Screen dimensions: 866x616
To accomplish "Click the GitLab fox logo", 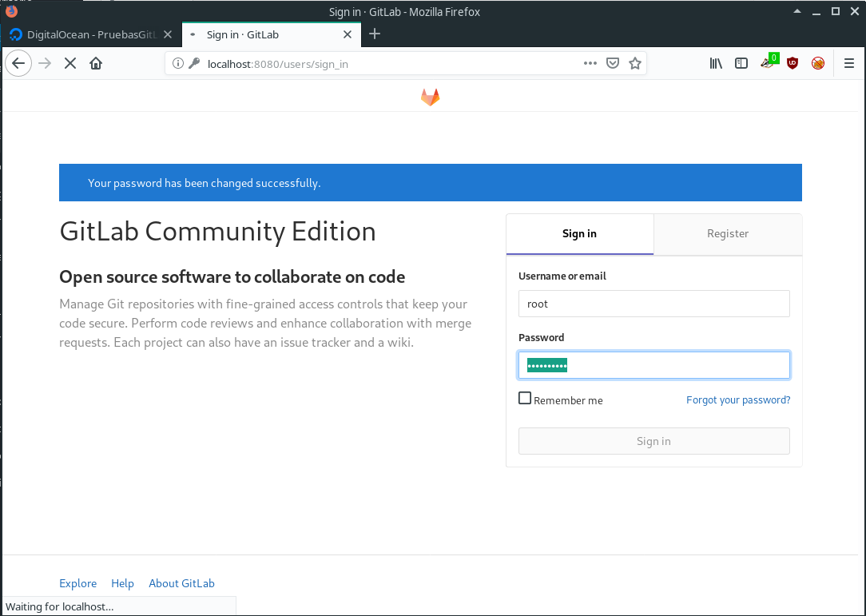I will pos(431,97).
